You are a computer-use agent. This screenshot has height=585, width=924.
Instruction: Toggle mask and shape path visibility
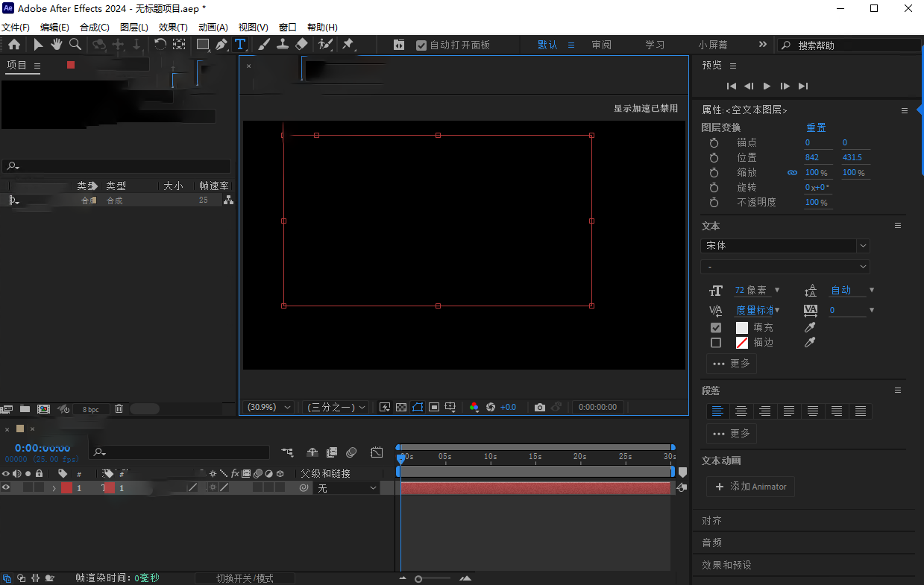click(x=418, y=407)
